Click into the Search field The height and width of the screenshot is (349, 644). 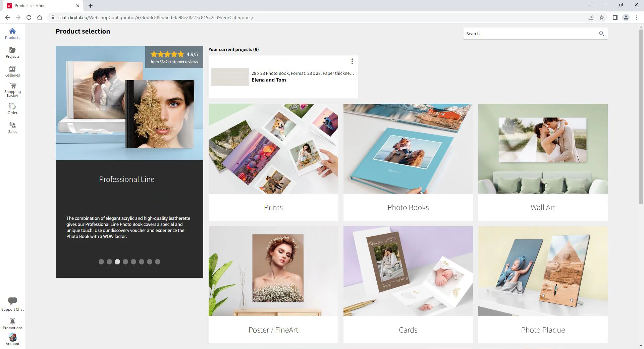(x=530, y=34)
